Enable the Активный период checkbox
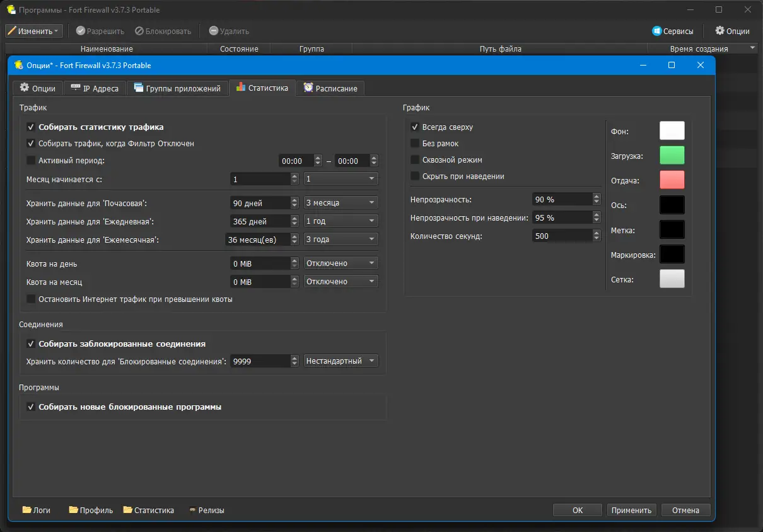Screen dimensions: 763x532 coord(31,161)
